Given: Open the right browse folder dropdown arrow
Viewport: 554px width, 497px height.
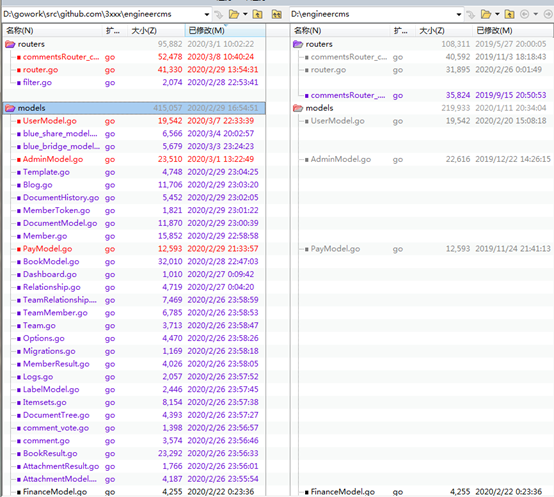Looking at the screenshot, I should coord(497,14).
